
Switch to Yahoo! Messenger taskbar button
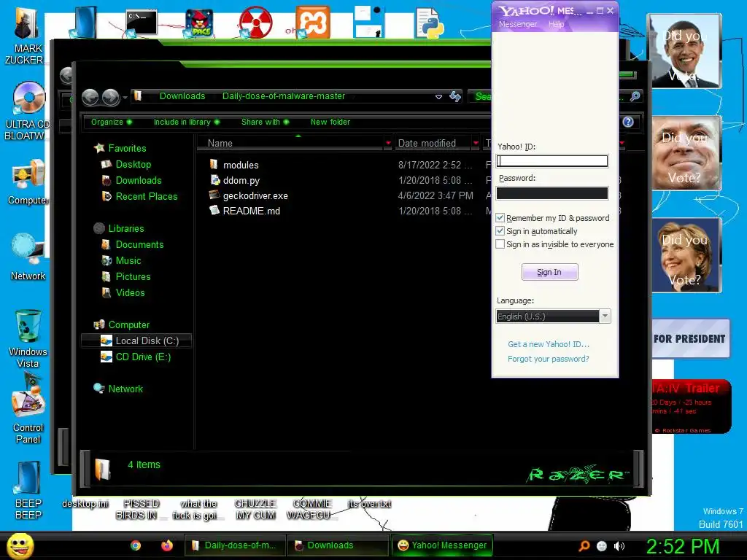[441, 545]
